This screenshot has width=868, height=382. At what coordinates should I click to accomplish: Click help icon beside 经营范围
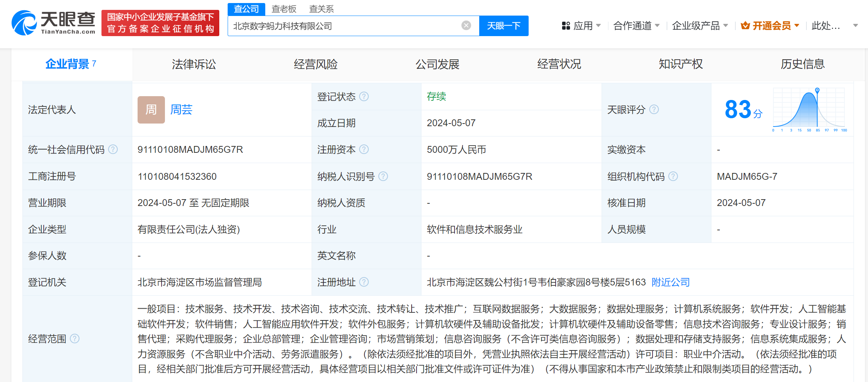click(x=75, y=339)
